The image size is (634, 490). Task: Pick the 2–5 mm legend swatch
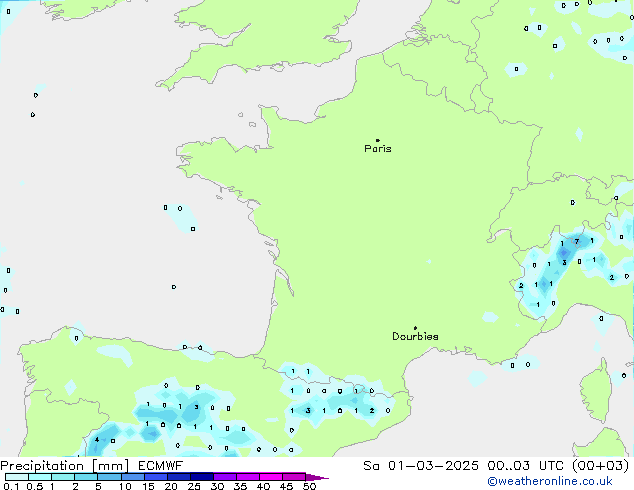pyautogui.click(x=86, y=477)
